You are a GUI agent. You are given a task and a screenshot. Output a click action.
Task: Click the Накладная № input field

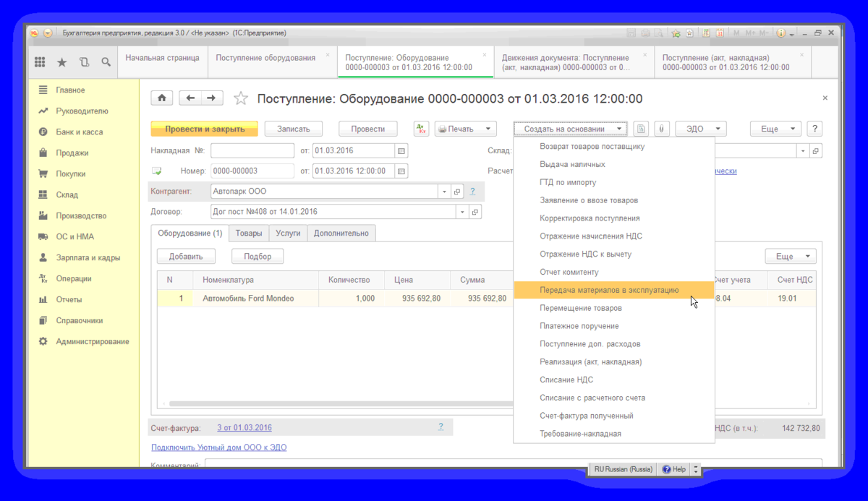tap(252, 150)
